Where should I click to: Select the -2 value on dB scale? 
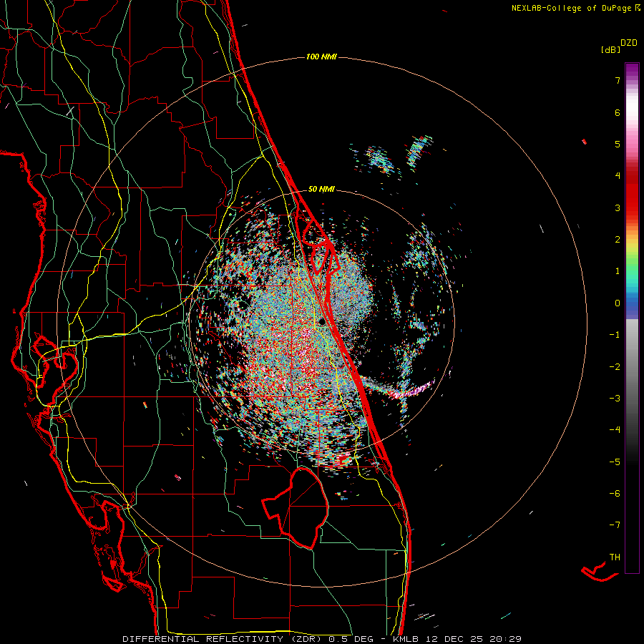click(615, 366)
